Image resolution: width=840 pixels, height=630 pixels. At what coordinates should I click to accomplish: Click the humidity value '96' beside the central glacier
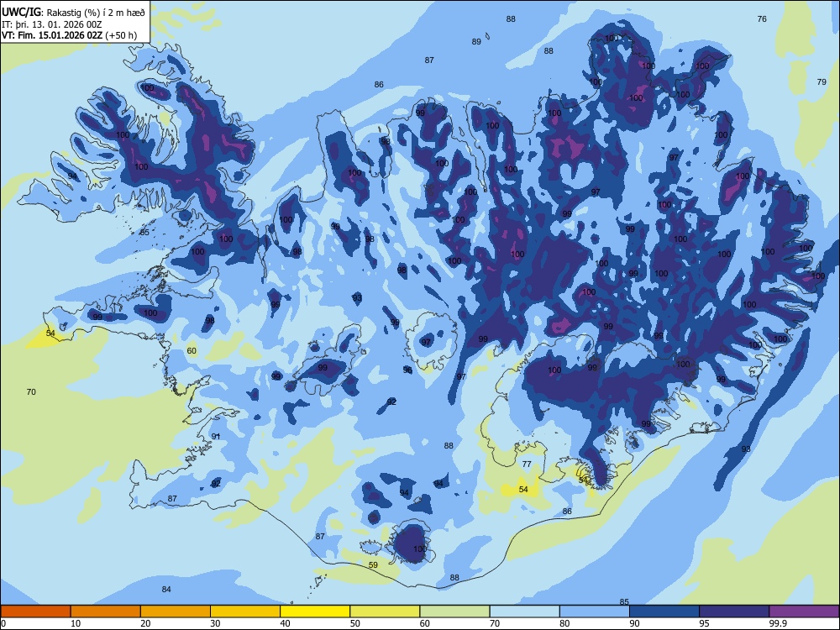click(x=407, y=370)
